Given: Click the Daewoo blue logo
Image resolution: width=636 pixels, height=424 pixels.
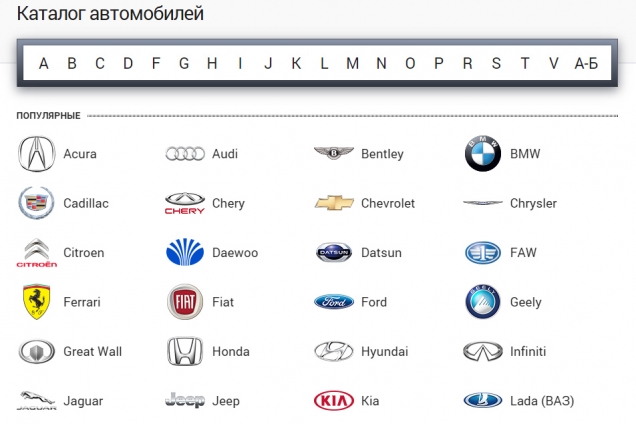Looking at the screenshot, I should pos(185,252).
